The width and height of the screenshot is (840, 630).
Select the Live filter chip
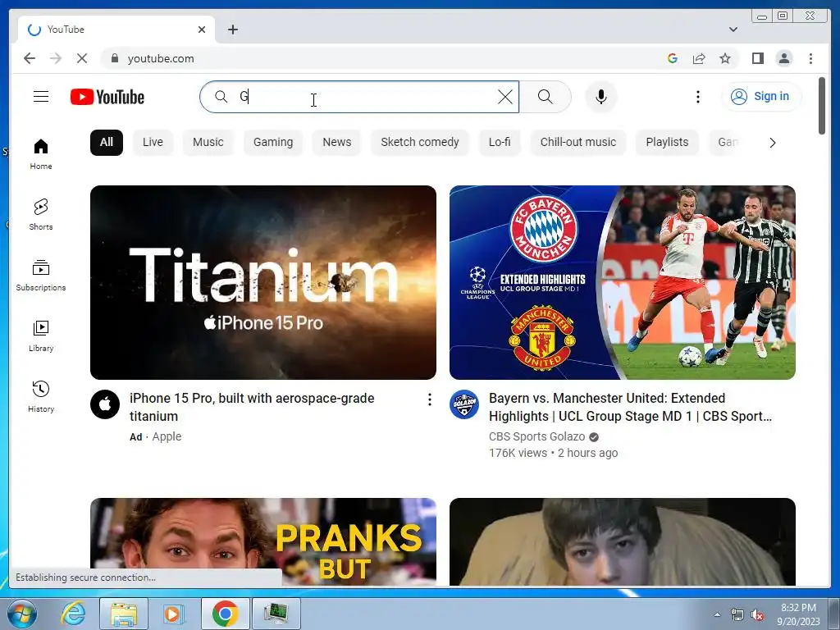(153, 143)
